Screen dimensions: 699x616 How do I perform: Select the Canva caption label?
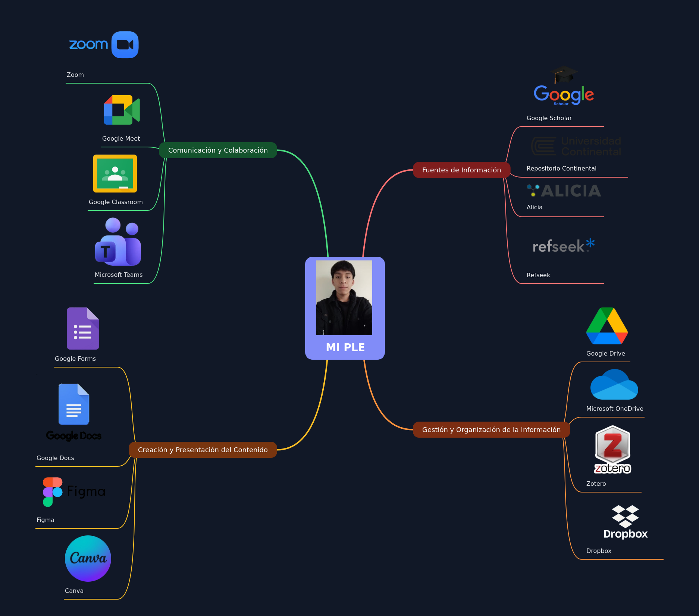click(x=74, y=591)
